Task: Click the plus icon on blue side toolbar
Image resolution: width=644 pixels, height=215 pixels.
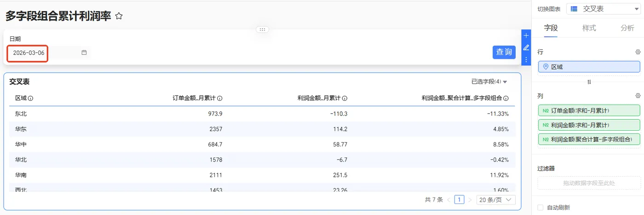Action: point(526,35)
